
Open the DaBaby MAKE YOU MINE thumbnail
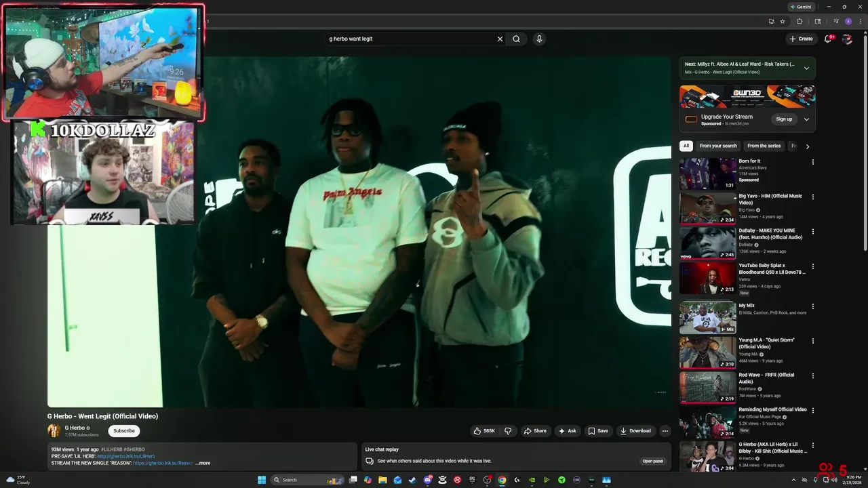pos(708,243)
